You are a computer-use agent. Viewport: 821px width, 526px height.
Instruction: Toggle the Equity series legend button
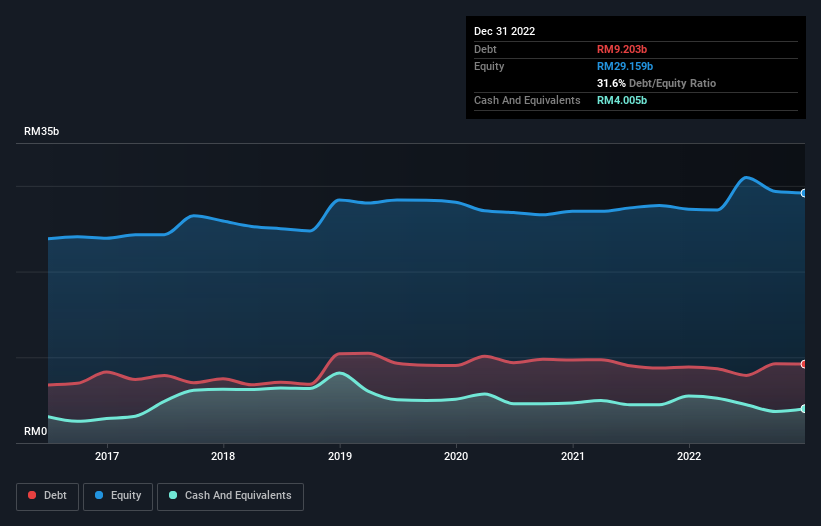(x=118, y=496)
